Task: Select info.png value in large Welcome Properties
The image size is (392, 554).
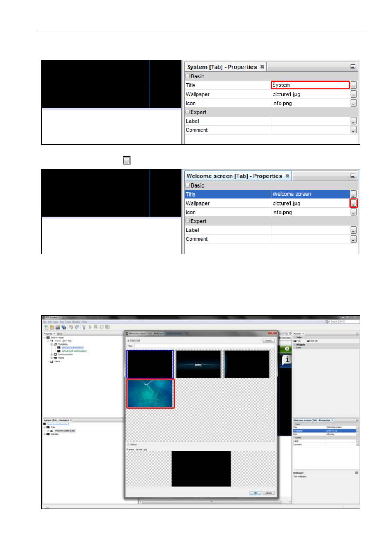Action: click(282, 212)
